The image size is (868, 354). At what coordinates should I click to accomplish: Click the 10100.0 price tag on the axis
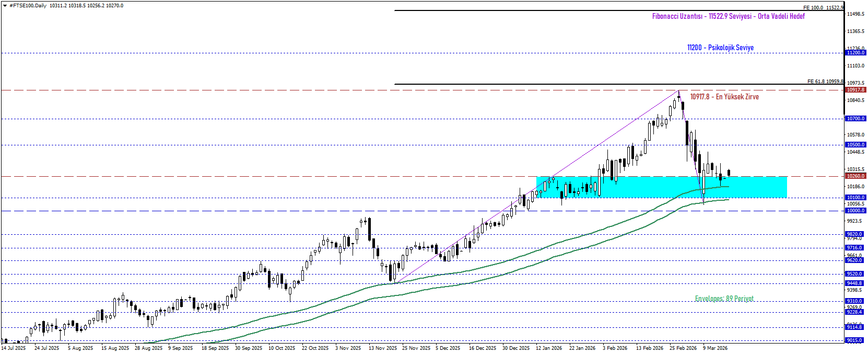[855, 198]
